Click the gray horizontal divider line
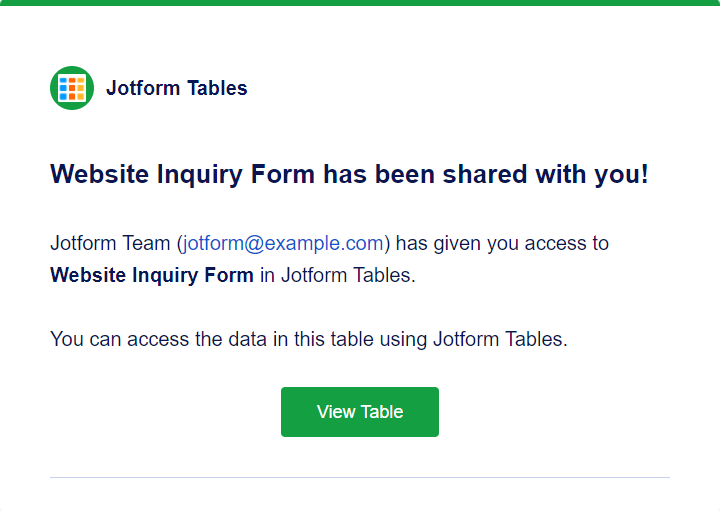The image size is (720, 511). coord(360,477)
